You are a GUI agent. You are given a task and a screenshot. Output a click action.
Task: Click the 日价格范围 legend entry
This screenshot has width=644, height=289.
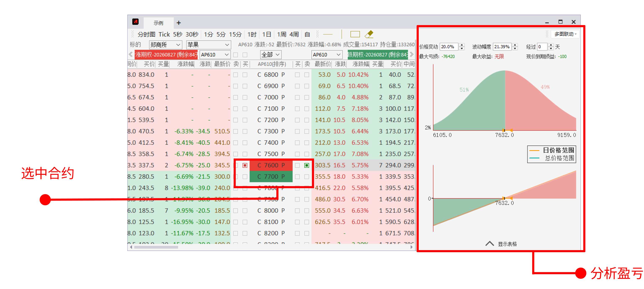[552, 150]
